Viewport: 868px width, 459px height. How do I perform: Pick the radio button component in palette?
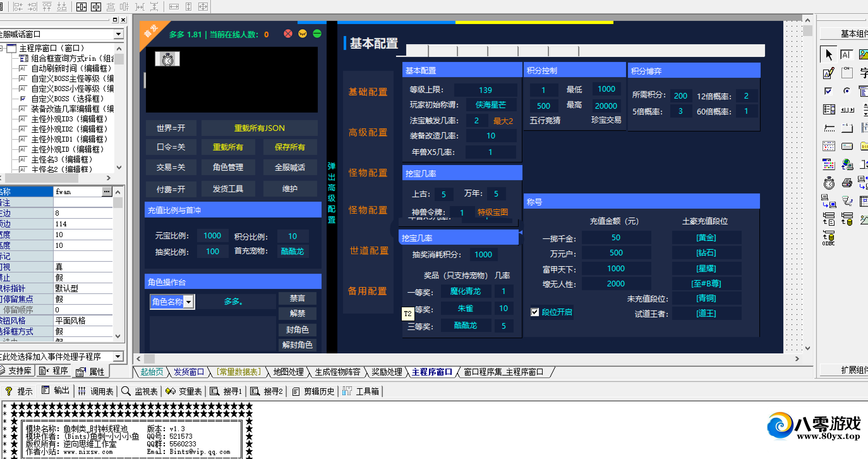(847, 91)
